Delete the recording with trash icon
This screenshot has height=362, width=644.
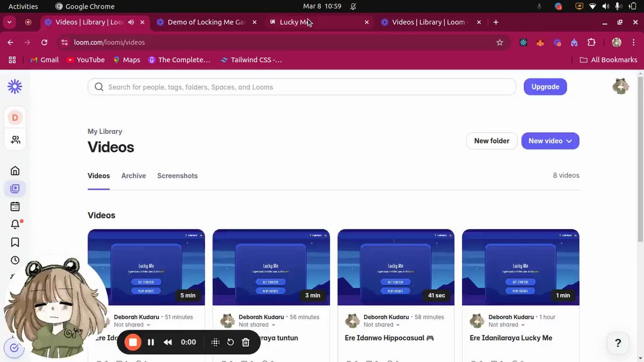pyautogui.click(x=245, y=342)
